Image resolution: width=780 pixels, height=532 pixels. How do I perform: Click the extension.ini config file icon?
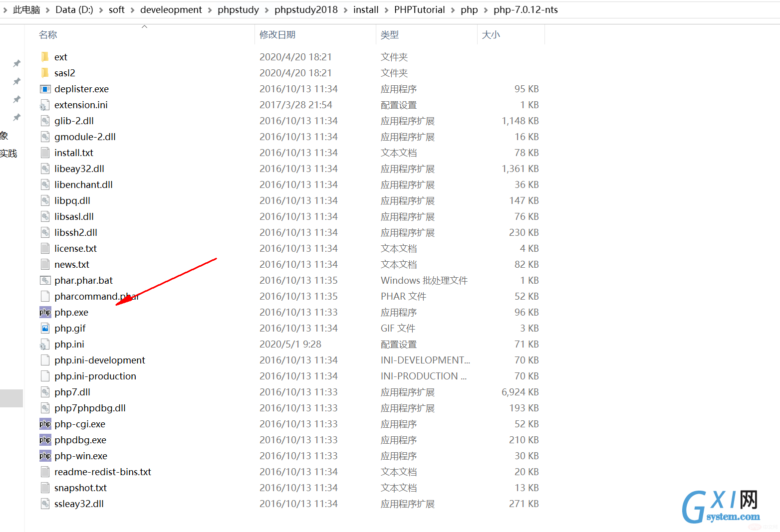pos(45,105)
